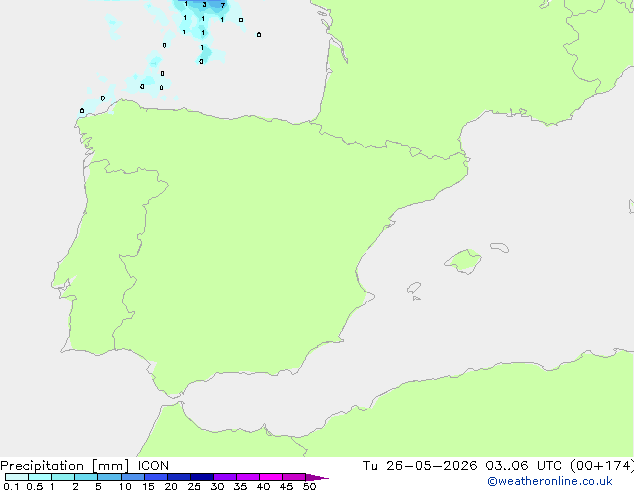Click the "03..06 UTC" time range text
The height and width of the screenshot is (490, 634).
click(x=524, y=466)
